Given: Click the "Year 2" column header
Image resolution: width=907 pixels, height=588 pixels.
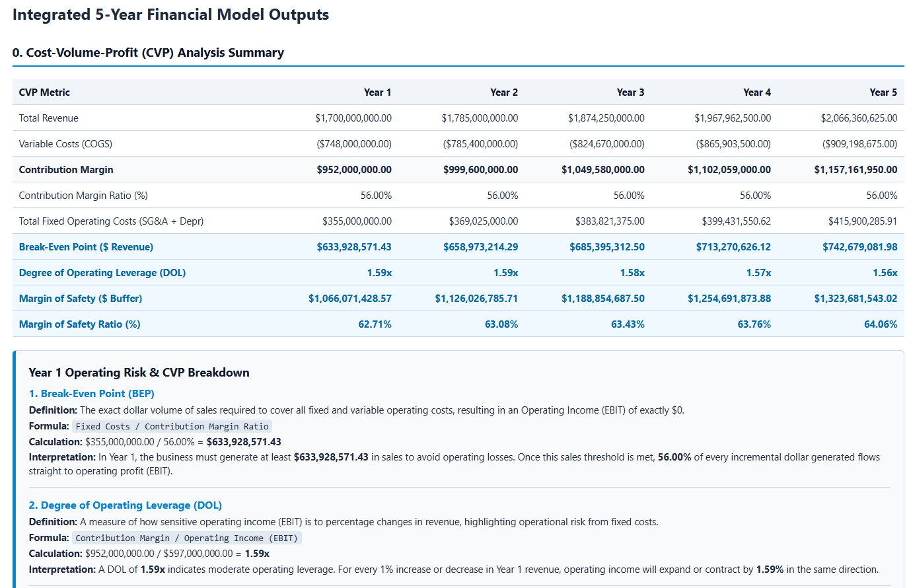Looking at the screenshot, I should tap(504, 92).
